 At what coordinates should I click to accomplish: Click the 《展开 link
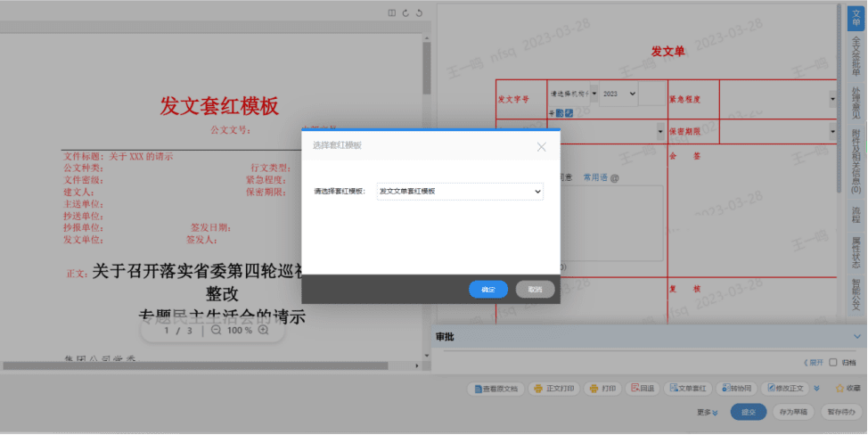tap(814, 363)
